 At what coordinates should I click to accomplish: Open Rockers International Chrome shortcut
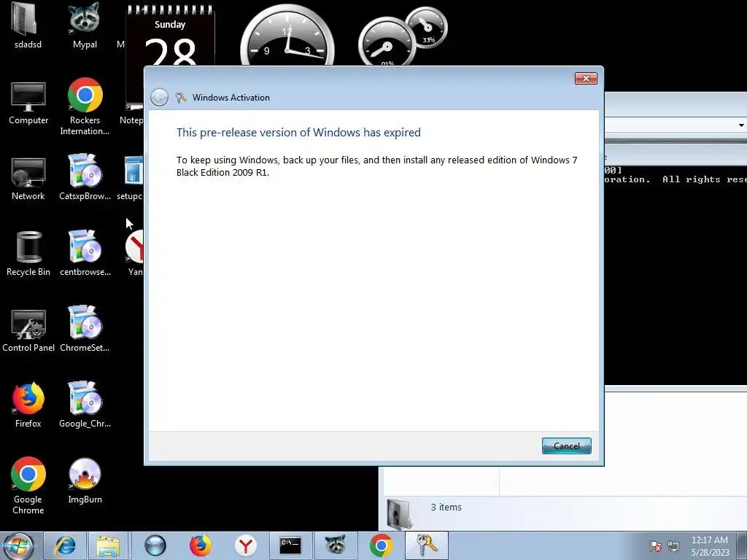pyautogui.click(x=85, y=106)
